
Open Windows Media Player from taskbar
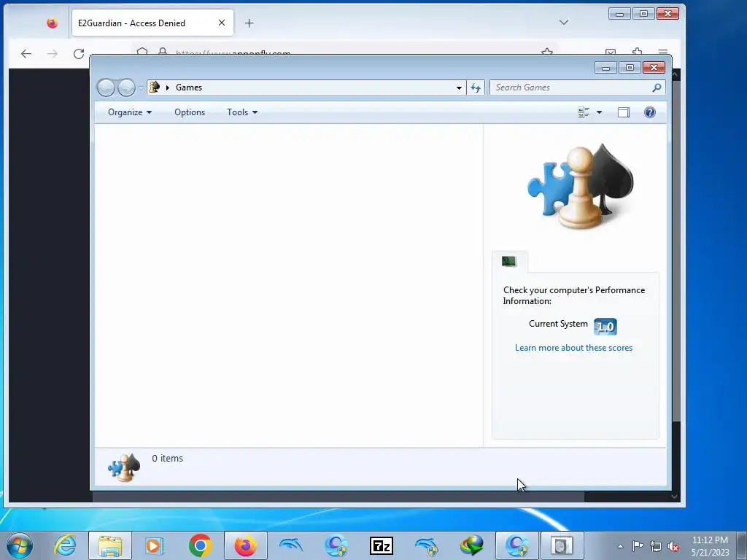(x=155, y=545)
